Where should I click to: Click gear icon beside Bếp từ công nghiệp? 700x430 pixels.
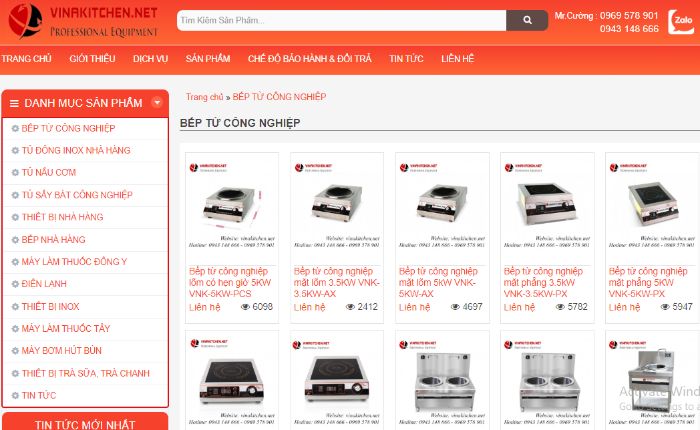(15, 129)
